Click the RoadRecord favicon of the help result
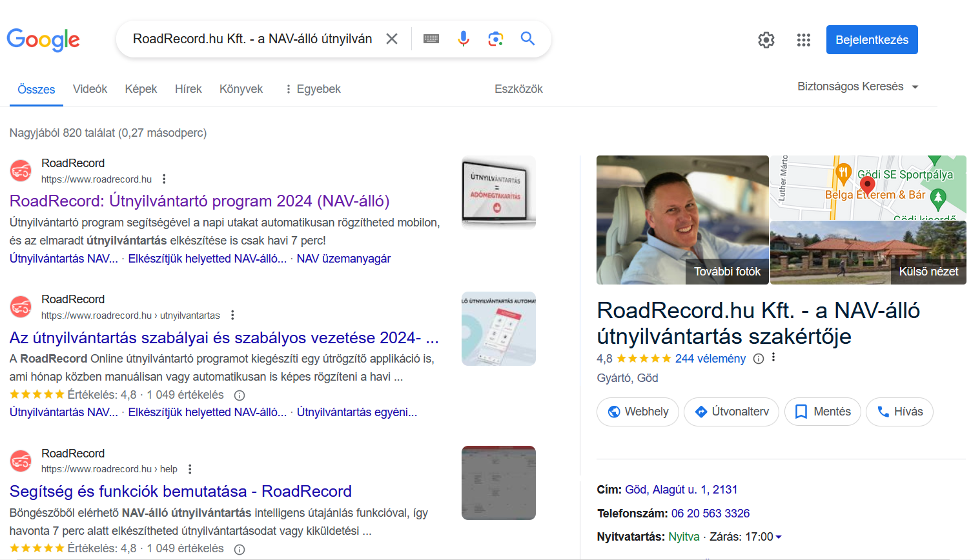The image size is (971, 560). pos(21,461)
